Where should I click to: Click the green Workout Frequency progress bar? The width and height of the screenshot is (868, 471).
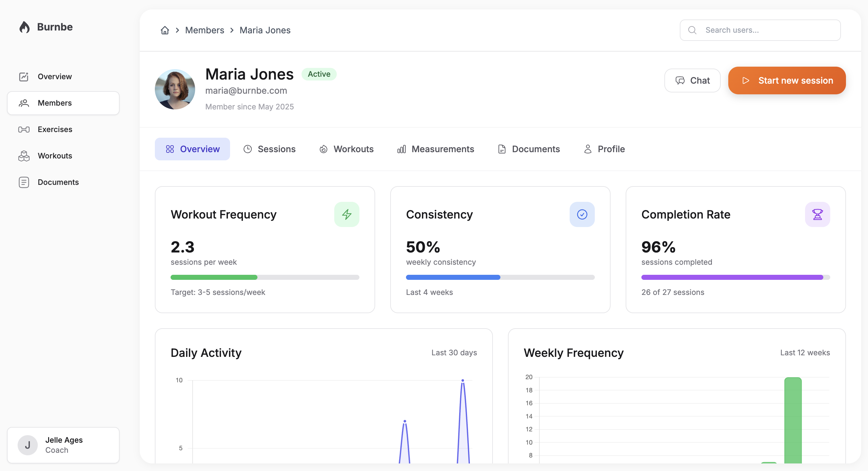[265, 277]
